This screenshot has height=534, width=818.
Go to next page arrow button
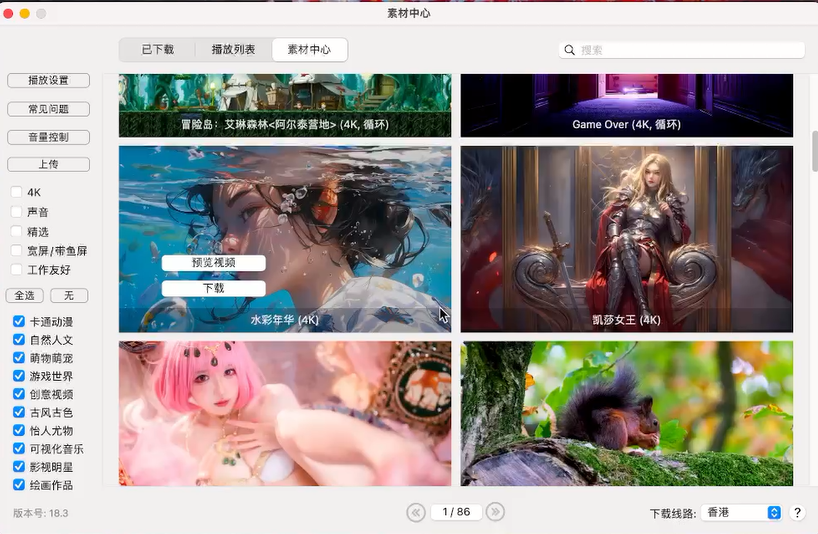click(495, 512)
